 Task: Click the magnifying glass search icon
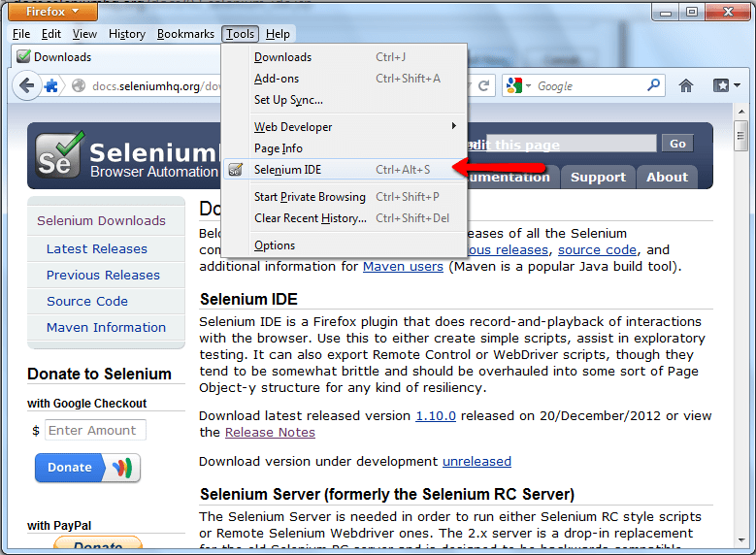tap(653, 85)
